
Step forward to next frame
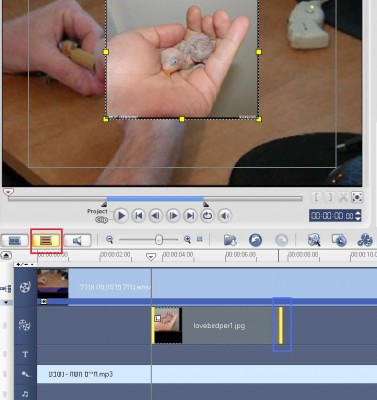click(173, 216)
